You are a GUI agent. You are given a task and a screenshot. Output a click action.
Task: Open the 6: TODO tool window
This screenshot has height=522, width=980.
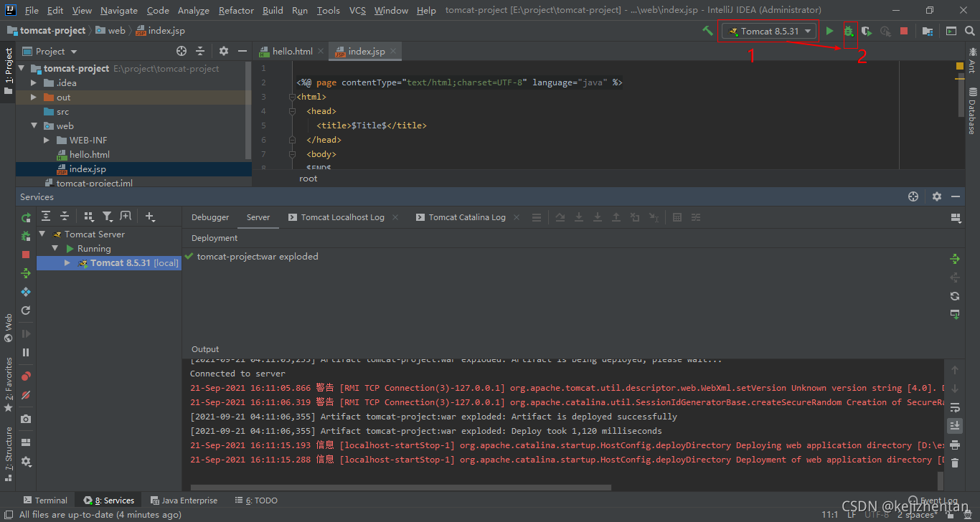256,500
